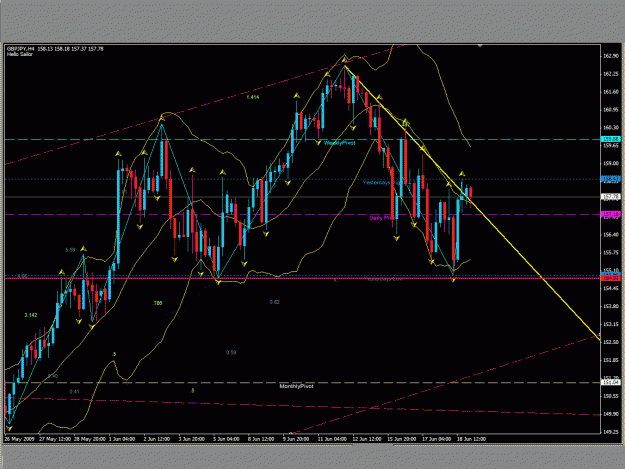Click the 0.59 ratio label

(x=231, y=352)
